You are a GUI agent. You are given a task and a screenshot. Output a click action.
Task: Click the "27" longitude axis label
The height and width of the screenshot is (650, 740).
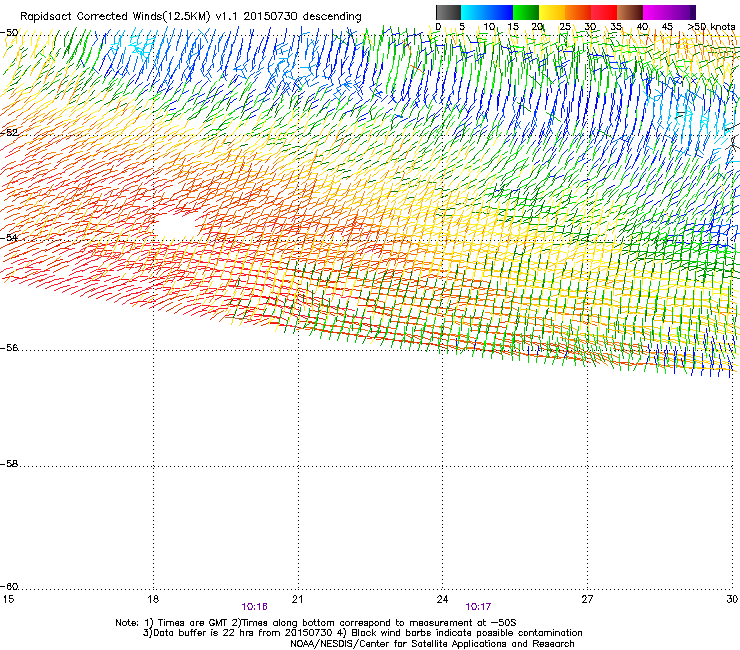587,599
